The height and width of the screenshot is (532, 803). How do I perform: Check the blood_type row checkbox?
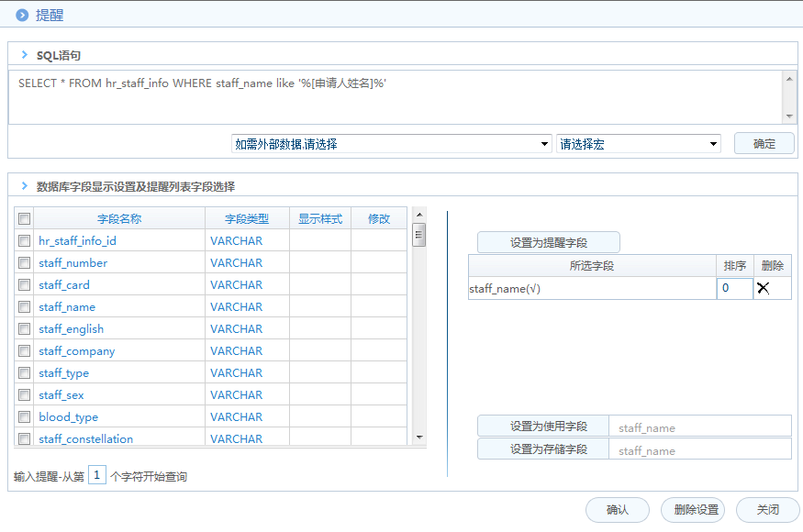click(x=24, y=416)
